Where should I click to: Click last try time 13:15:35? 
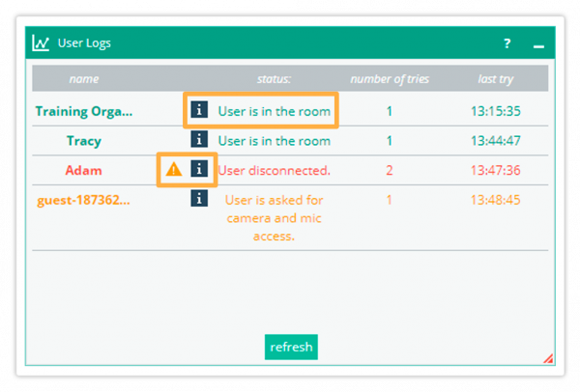(496, 111)
